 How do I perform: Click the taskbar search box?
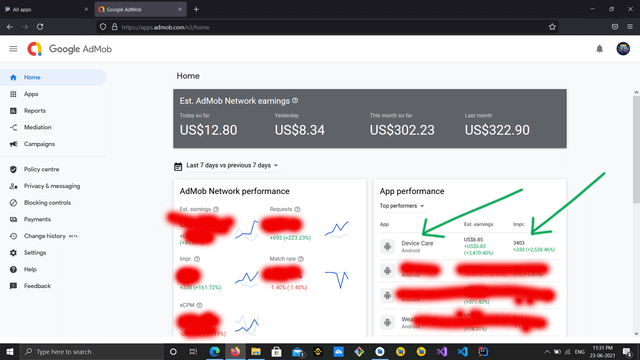(91, 351)
